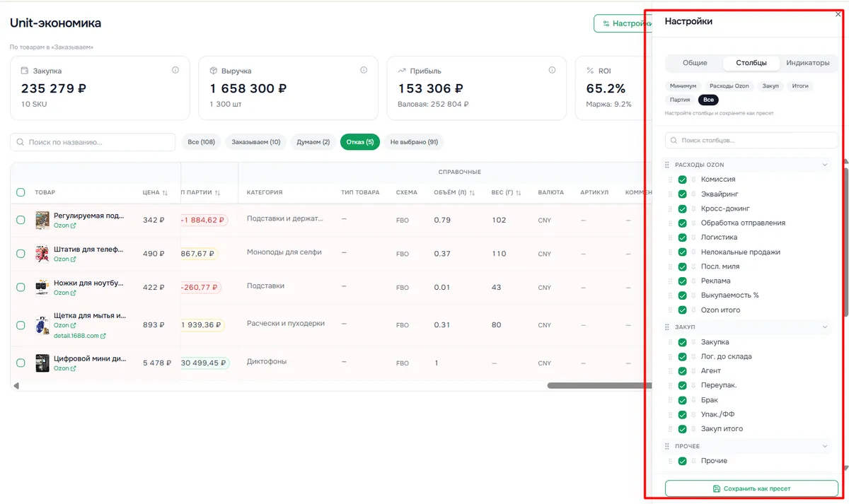849x504 pixels.
Task: Click drag handle next to РАСХОДЫ OZON group
Action: coord(666,165)
